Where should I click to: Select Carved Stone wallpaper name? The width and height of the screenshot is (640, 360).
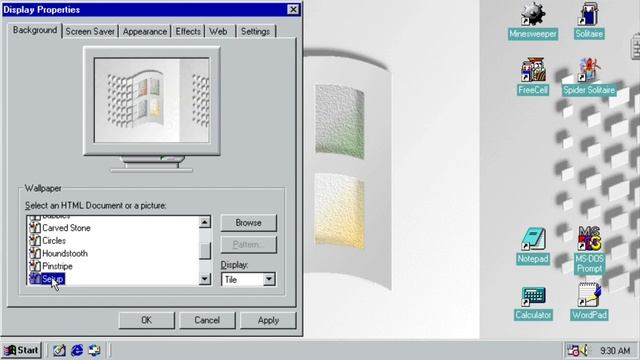(66, 228)
